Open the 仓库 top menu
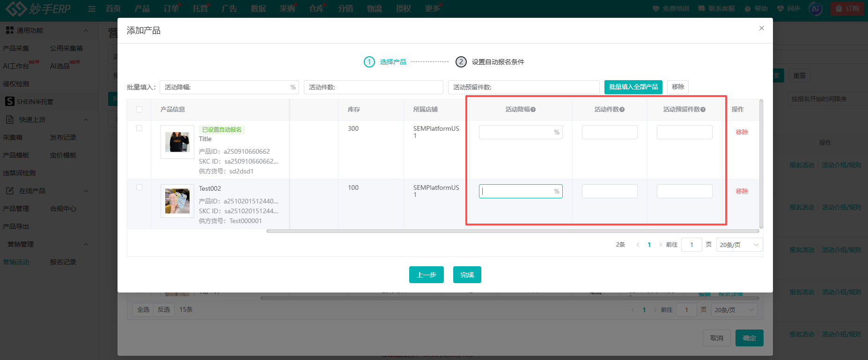The image size is (868, 360). pos(316,8)
